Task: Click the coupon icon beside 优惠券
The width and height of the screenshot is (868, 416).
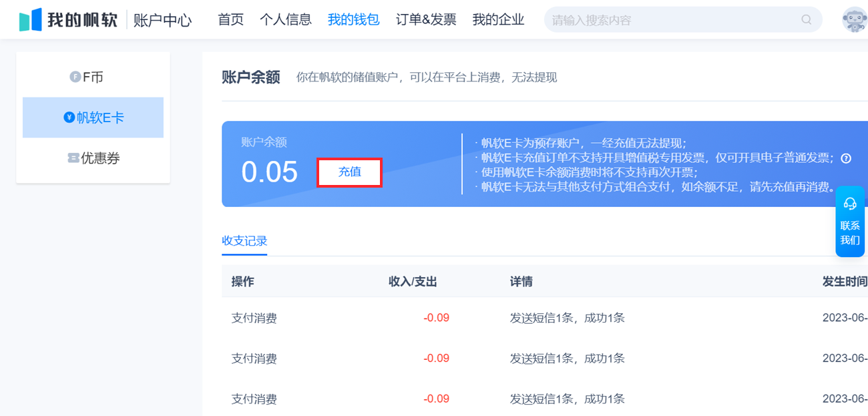Action: 73,158
